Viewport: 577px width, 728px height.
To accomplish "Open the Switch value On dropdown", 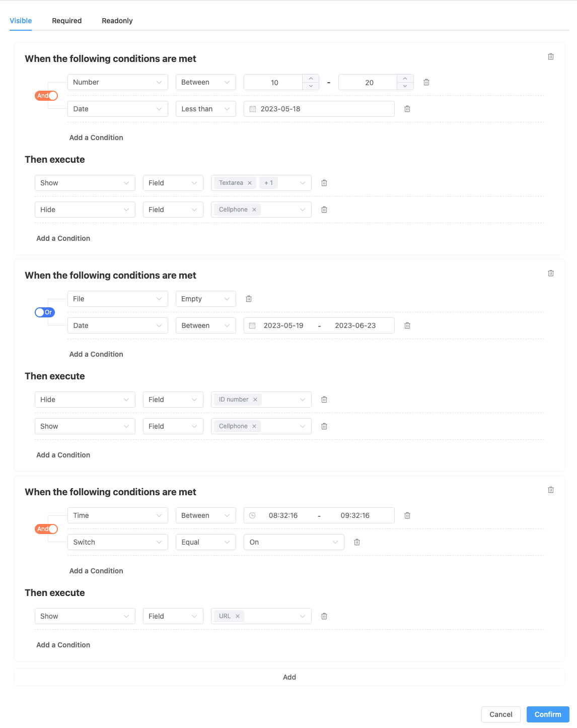I will tap(294, 542).
